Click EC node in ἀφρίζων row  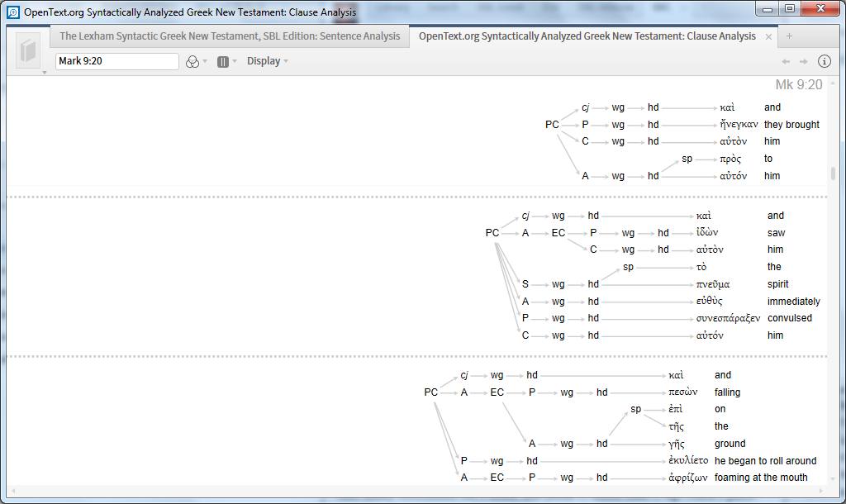pyautogui.click(x=497, y=478)
